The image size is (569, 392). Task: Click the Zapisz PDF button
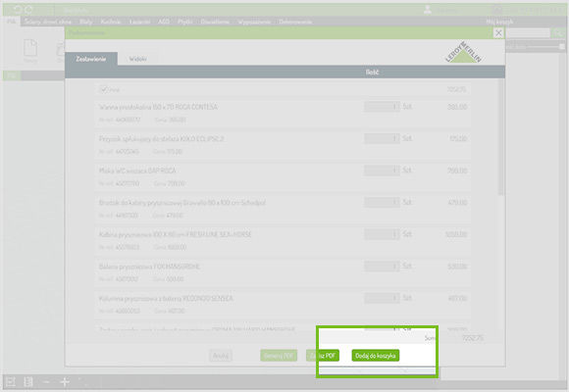[323, 356]
